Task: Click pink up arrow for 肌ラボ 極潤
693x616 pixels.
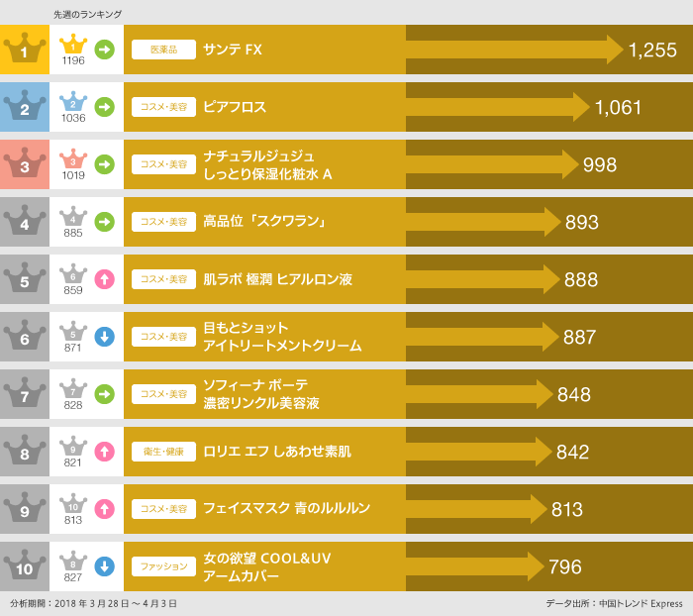Action: click(104, 279)
